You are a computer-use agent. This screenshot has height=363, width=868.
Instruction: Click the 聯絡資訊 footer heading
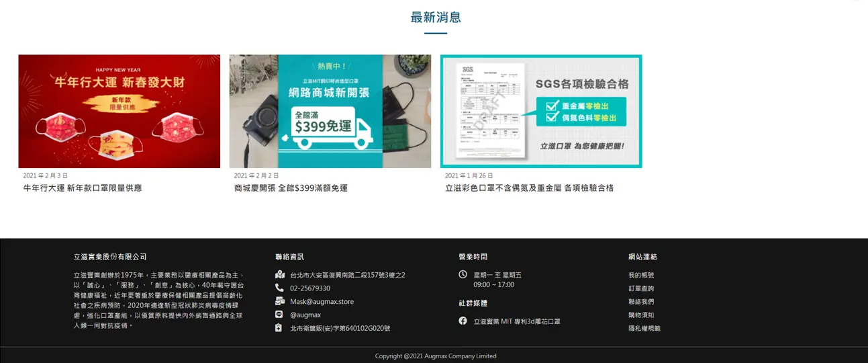[289, 257]
